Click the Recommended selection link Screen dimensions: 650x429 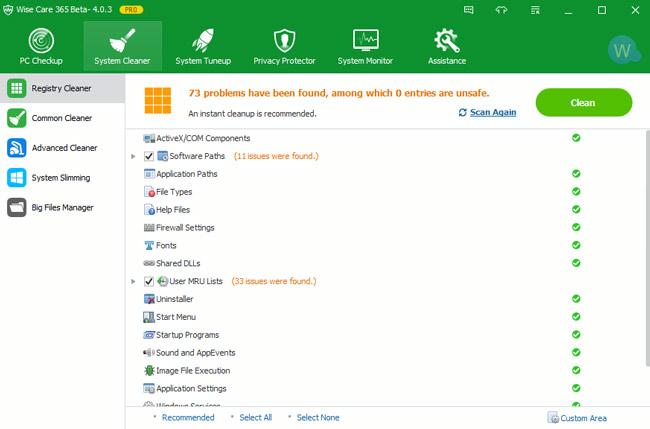188,418
